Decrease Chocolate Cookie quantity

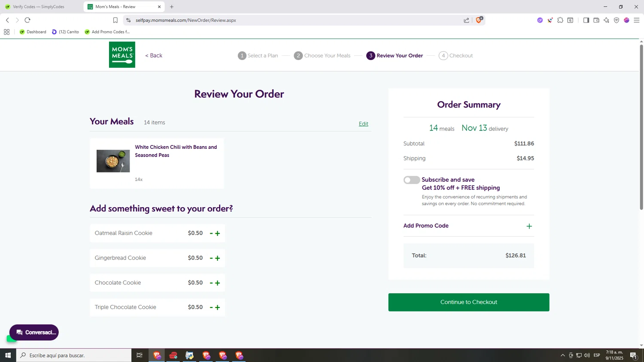211,283
